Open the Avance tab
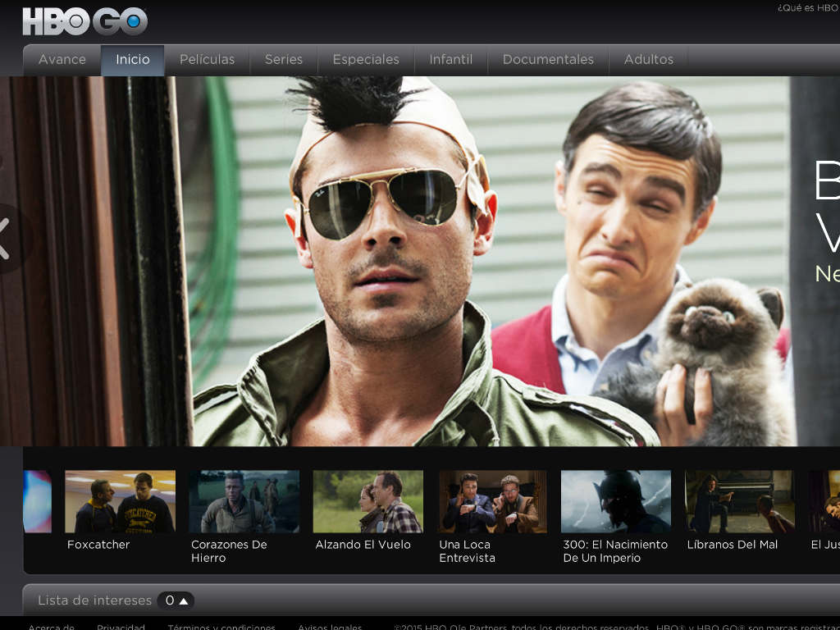The height and width of the screenshot is (630, 840). 62,59
